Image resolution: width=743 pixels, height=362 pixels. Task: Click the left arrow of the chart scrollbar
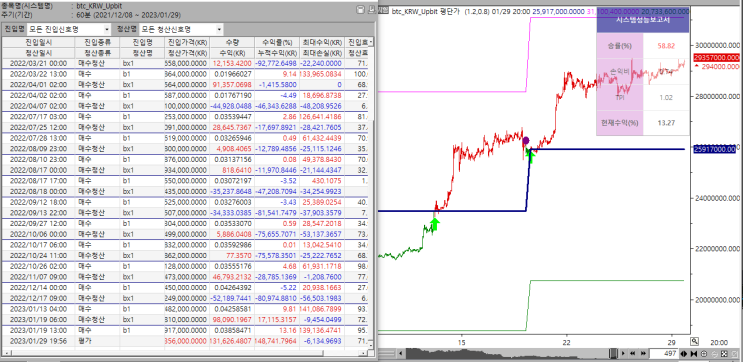pos(400,353)
